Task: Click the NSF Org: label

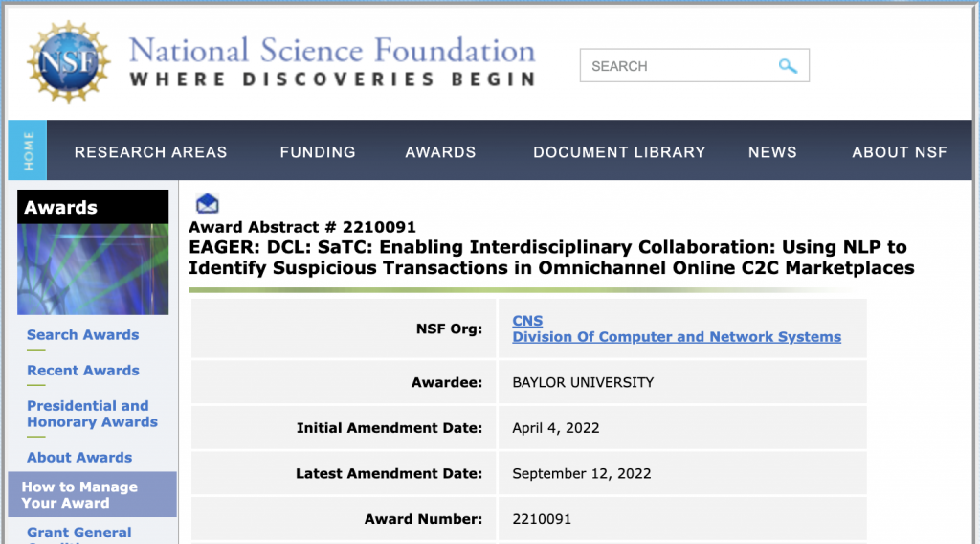Action: tap(449, 329)
